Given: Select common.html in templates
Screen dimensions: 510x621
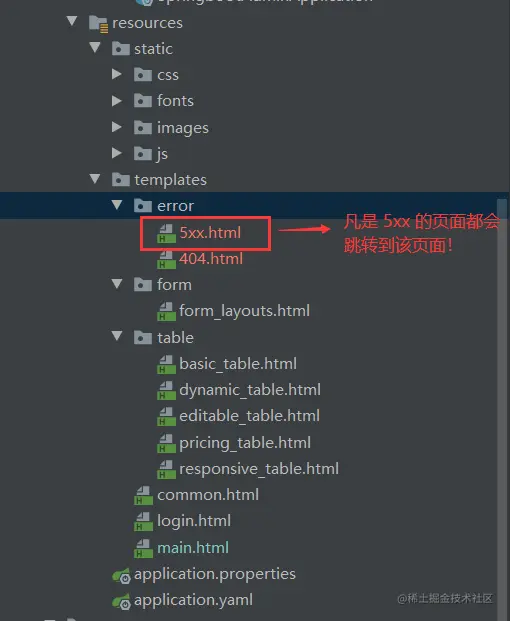Looking at the screenshot, I should (208, 495).
